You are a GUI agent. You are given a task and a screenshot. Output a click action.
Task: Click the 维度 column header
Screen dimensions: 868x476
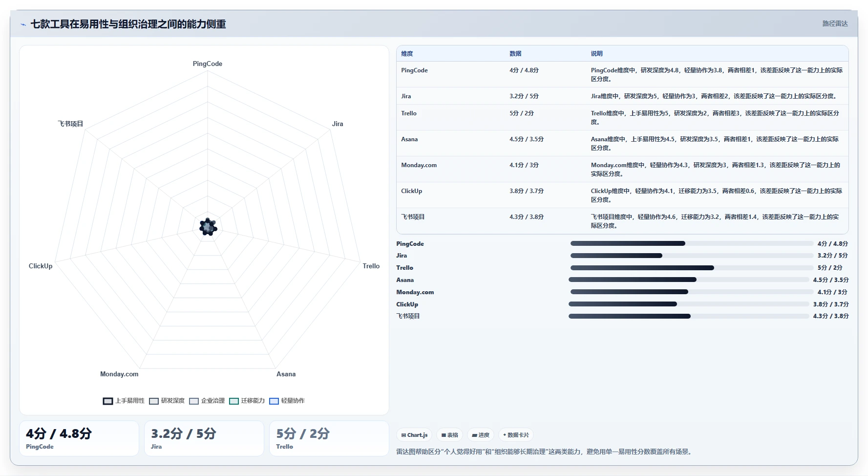407,54
